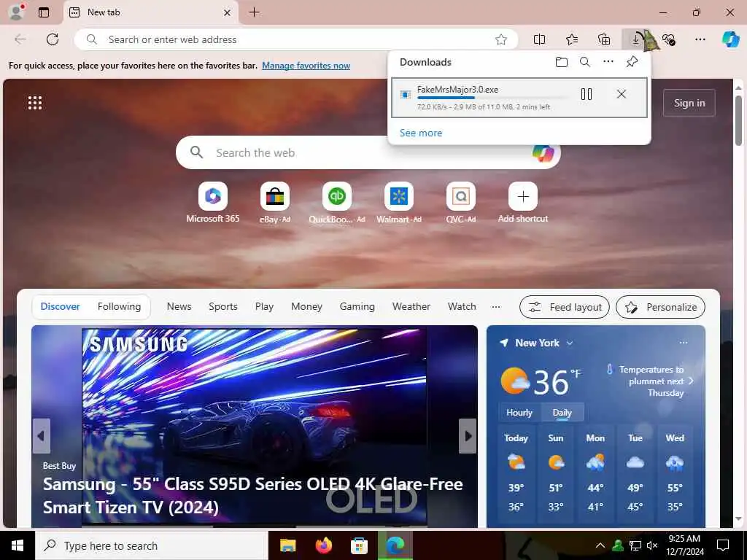
Task: Open the Favorites toolbar icon
Action: [572, 39]
